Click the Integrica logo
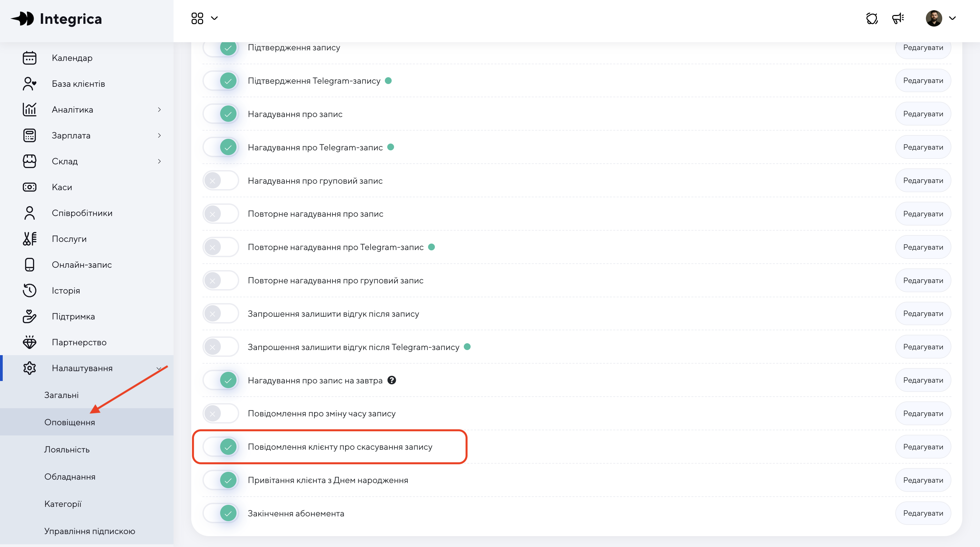The height and width of the screenshot is (547, 980). point(56,19)
